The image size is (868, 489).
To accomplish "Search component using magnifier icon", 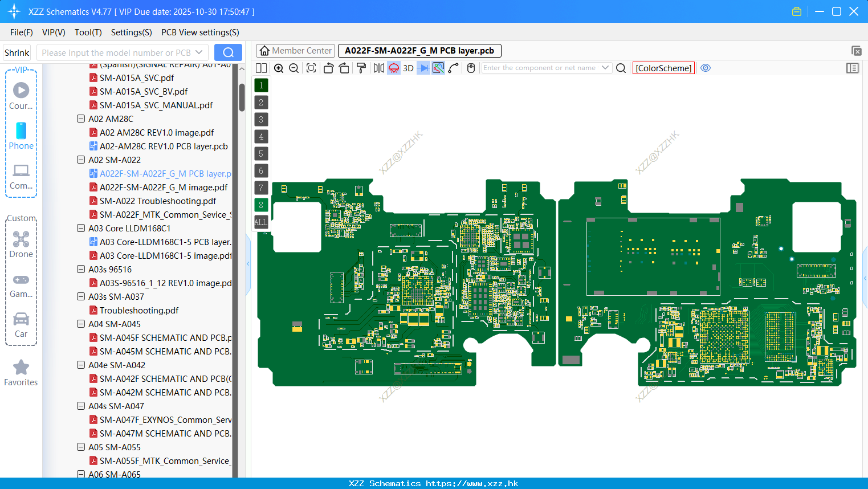I will (x=621, y=68).
